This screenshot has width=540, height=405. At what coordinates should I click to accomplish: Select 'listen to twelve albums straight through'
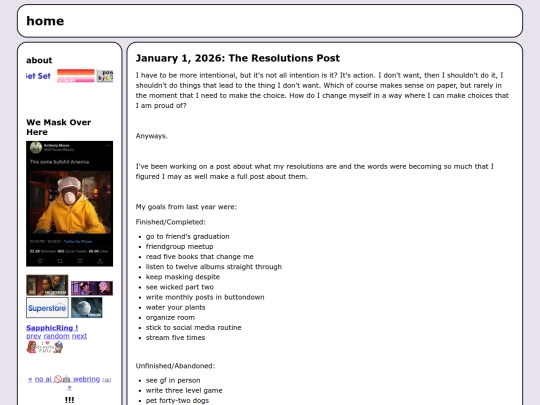(214, 267)
